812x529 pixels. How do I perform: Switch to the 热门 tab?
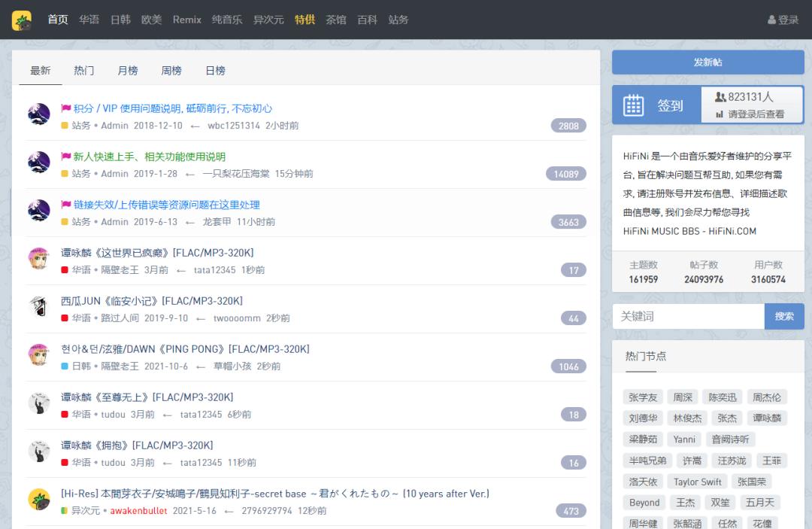(x=83, y=70)
